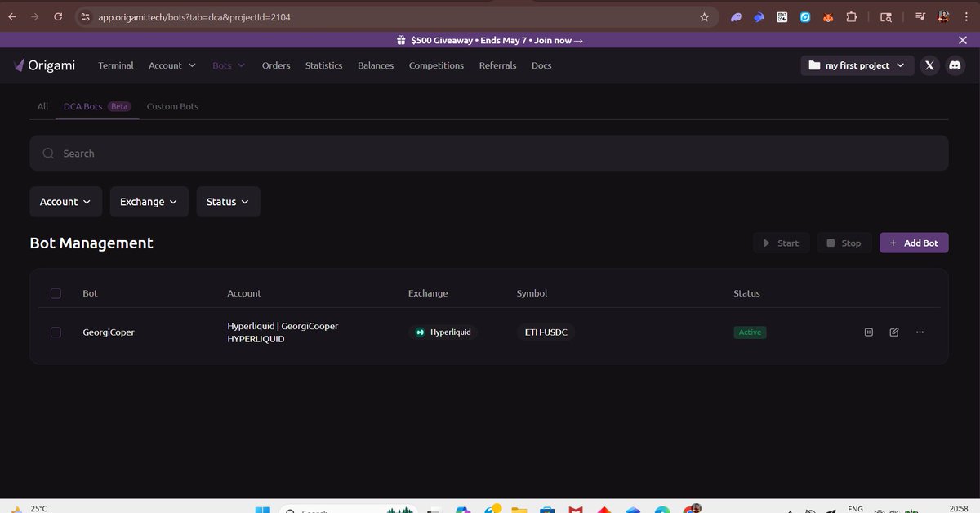
Task: Navigate to Balances
Action: pyautogui.click(x=376, y=65)
